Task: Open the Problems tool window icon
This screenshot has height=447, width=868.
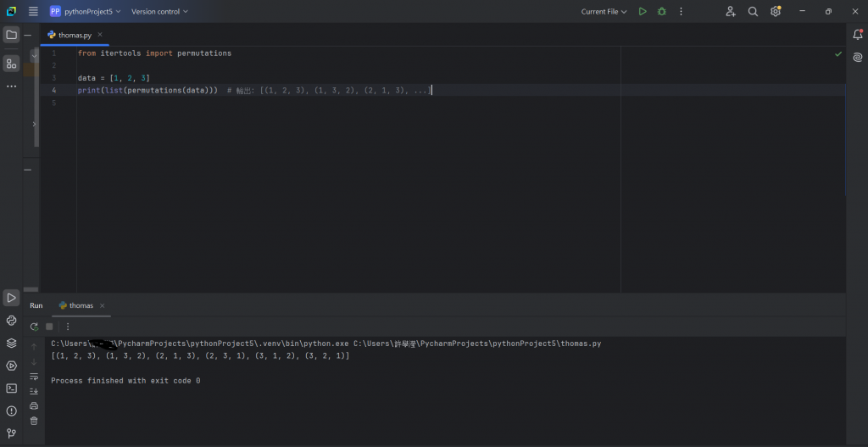Action: 11,411
